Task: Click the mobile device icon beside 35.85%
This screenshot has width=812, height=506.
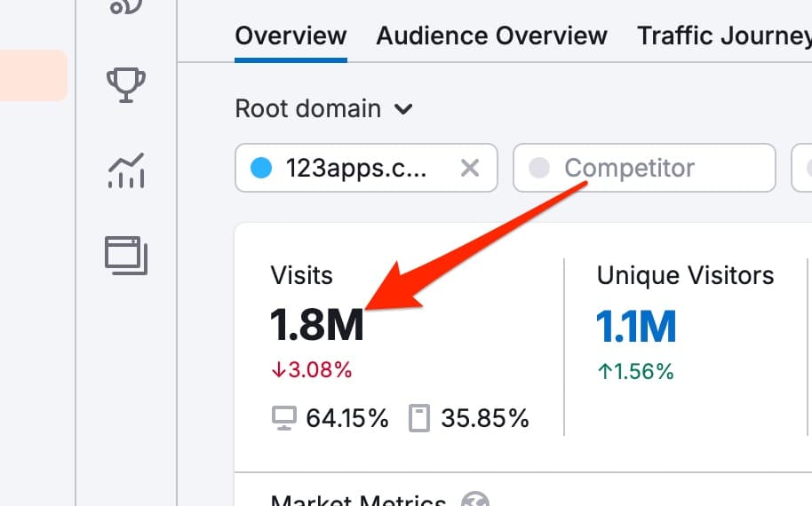Action: [419, 418]
